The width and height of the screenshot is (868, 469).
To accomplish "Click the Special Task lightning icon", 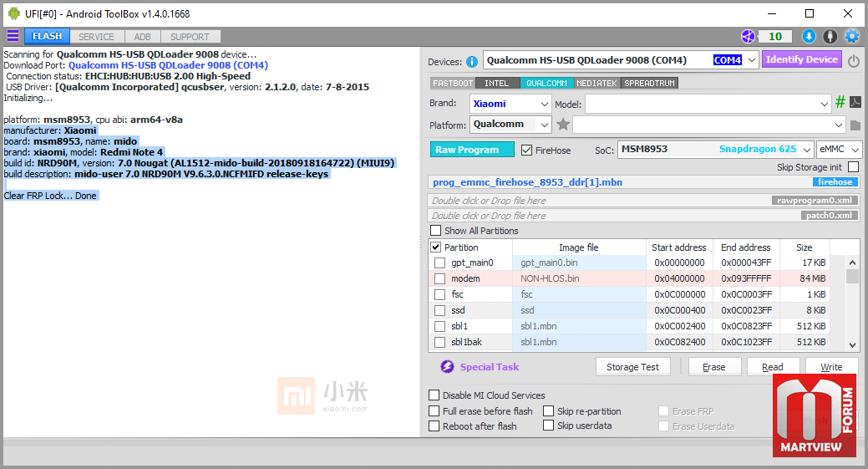I will 447,366.
